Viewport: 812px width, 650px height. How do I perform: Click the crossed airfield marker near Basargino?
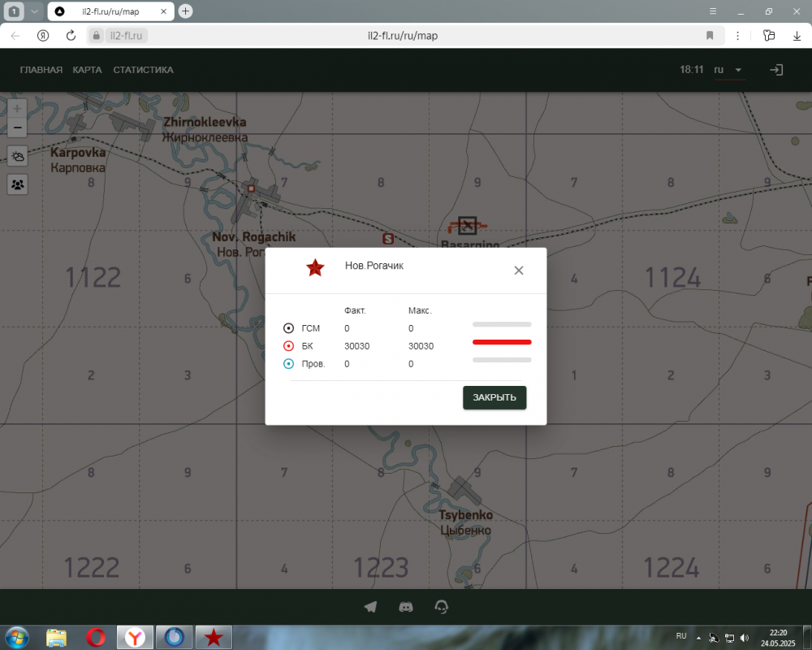(x=467, y=226)
